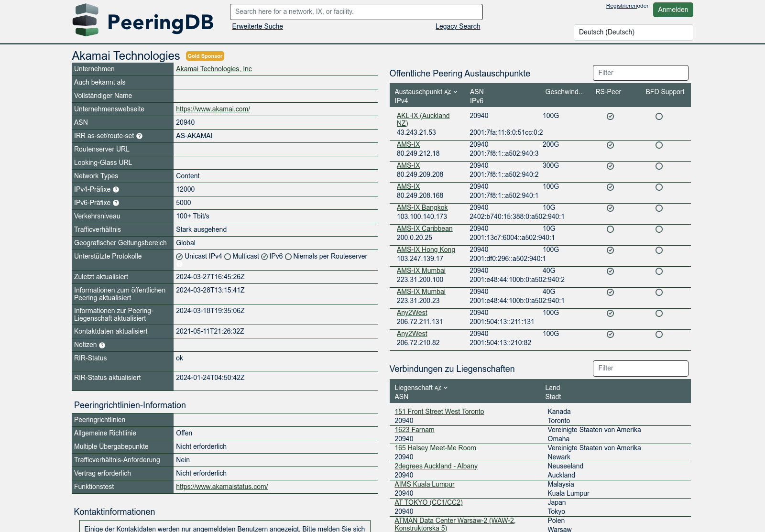Click RS-Peer check icon for AMS-IX Bangkok
765x532 pixels.
(x=610, y=208)
